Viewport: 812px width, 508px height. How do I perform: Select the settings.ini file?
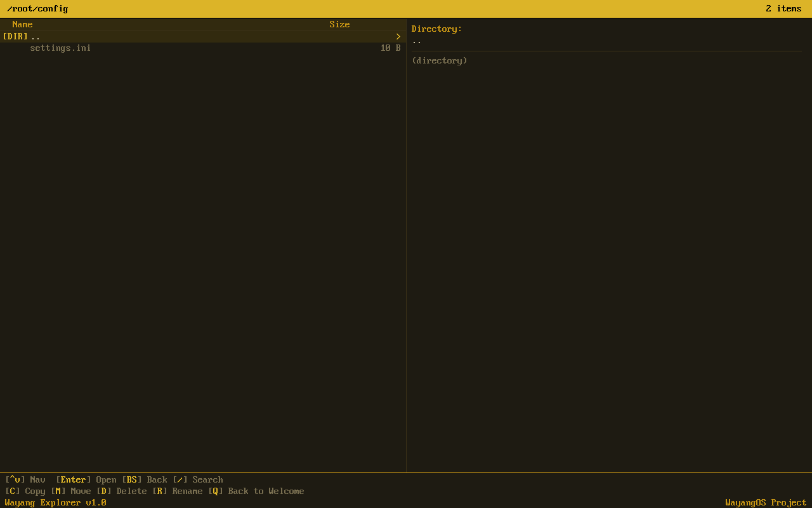[x=60, y=48]
